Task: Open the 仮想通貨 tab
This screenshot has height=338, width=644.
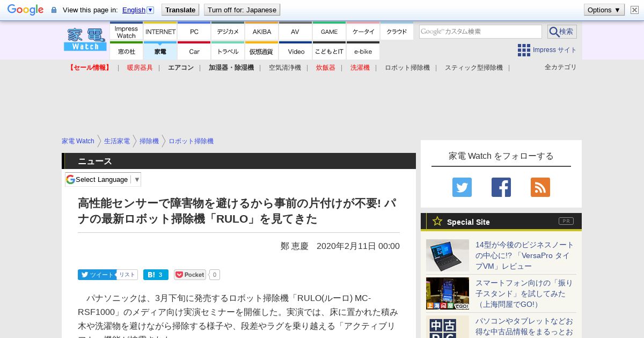Action: pos(262,51)
